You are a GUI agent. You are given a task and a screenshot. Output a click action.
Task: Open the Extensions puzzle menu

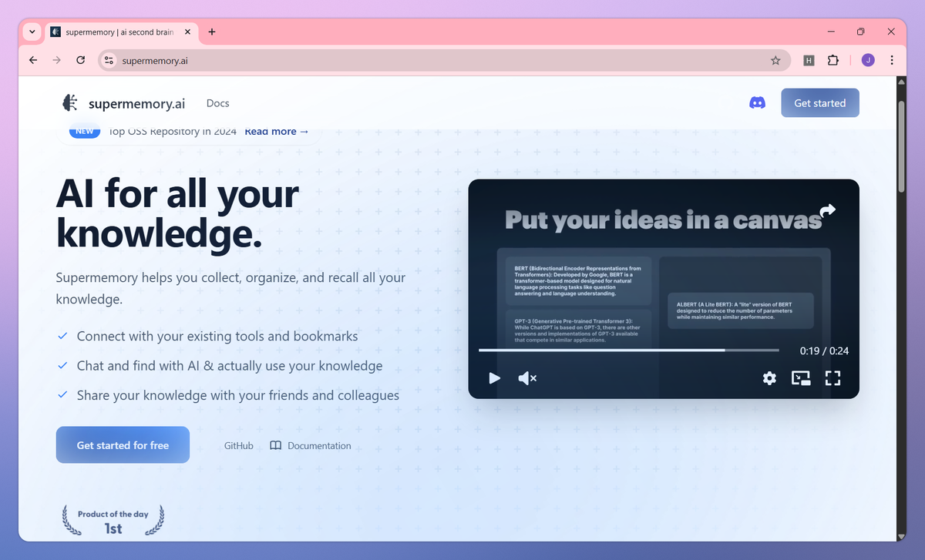[833, 60]
